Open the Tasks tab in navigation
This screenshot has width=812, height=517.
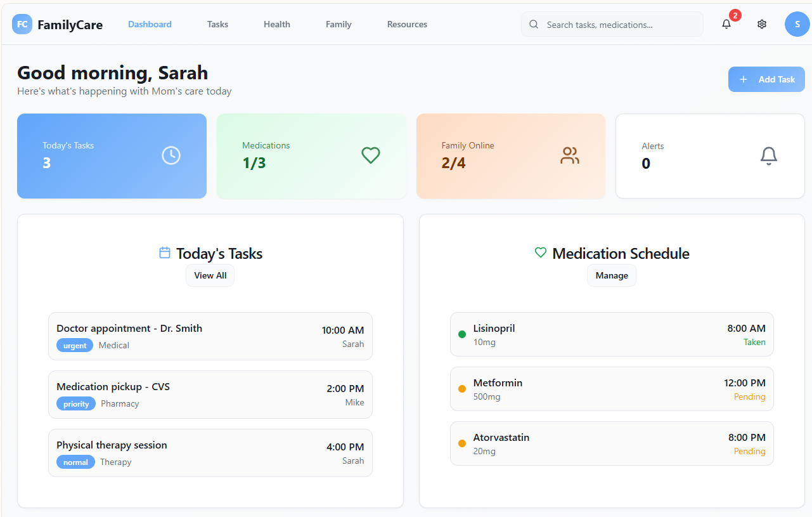(217, 24)
